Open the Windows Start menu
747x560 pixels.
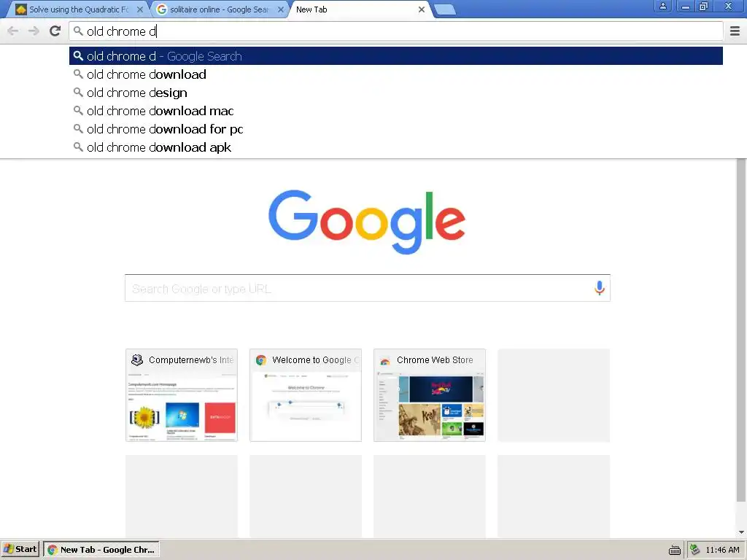[20, 550]
